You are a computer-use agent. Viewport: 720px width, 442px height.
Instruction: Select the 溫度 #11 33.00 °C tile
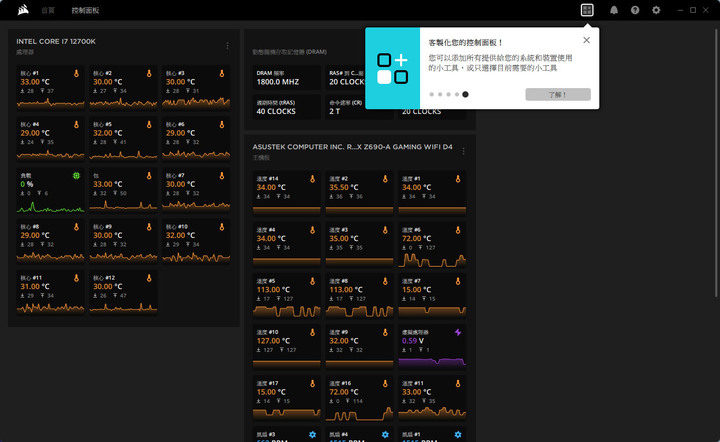(432, 397)
